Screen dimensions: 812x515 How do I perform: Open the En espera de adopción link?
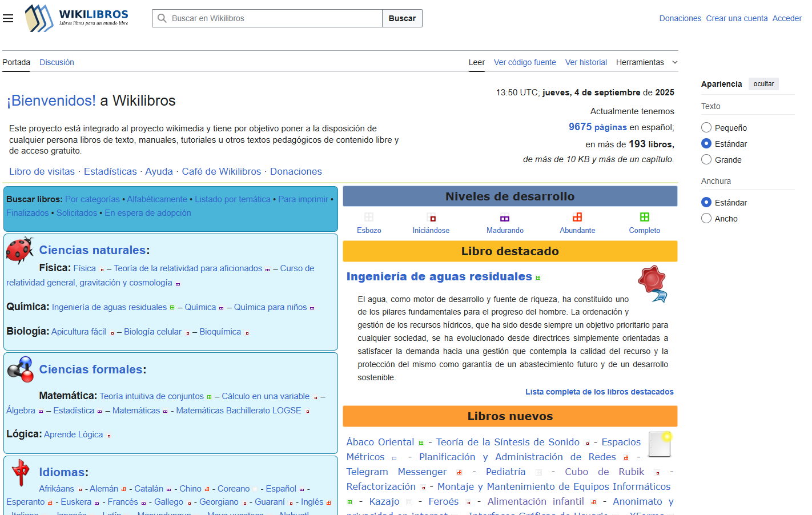click(x=148, y=213)
